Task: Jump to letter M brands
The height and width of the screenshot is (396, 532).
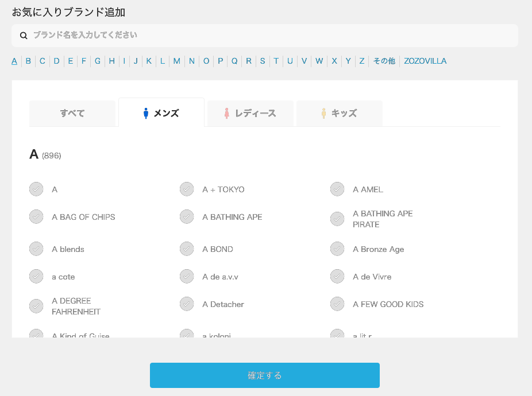Action: tap(177, 61)
